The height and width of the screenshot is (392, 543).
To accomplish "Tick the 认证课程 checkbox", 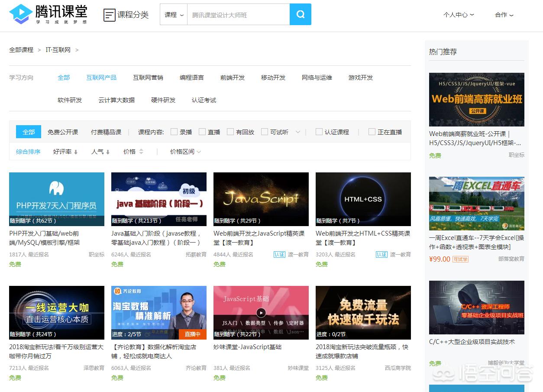I will click(319, 132).
